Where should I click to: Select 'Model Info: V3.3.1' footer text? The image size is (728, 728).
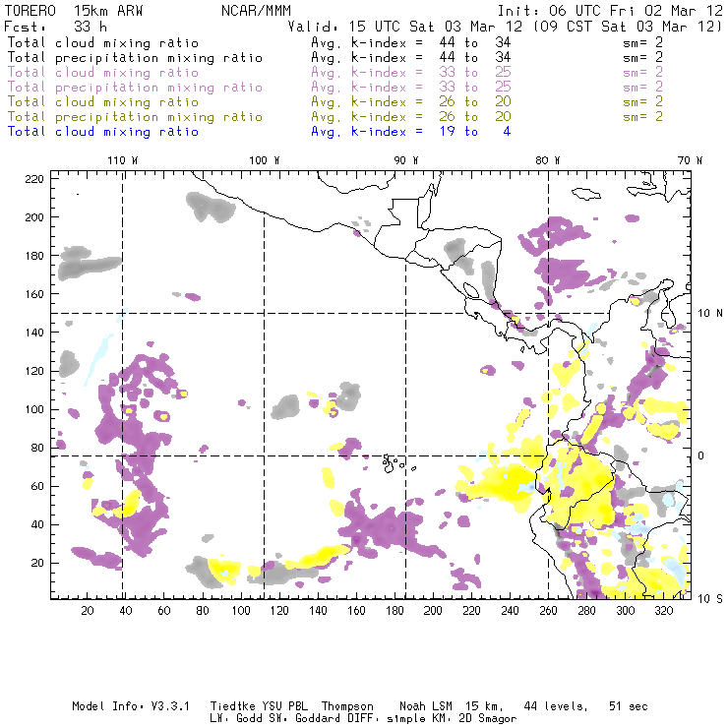[131, 706]
